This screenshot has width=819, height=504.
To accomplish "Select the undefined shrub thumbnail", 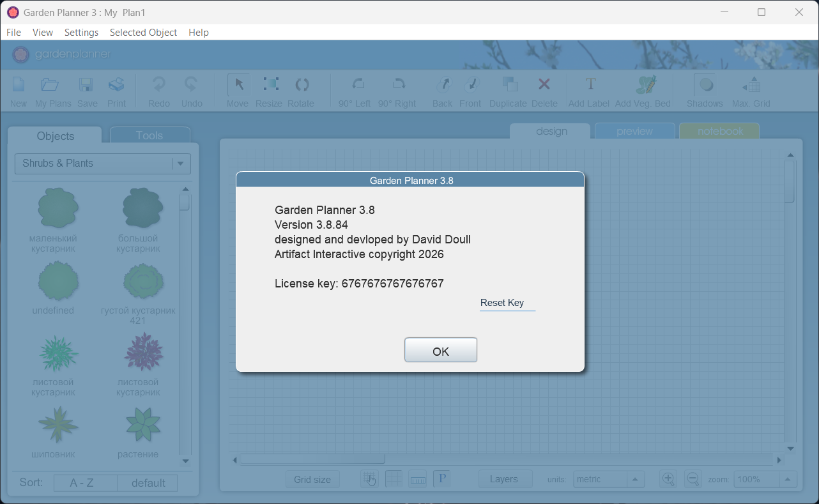I will (x=58, y=280).
